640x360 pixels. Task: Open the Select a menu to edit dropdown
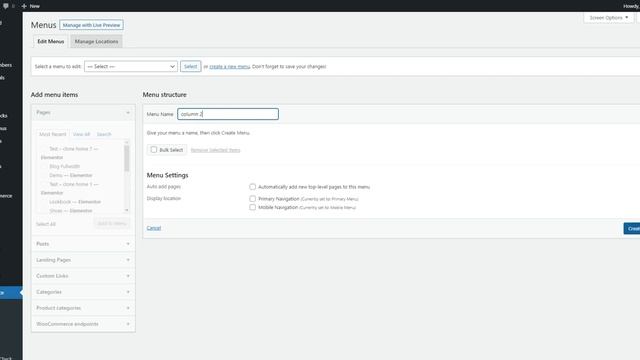131,67
